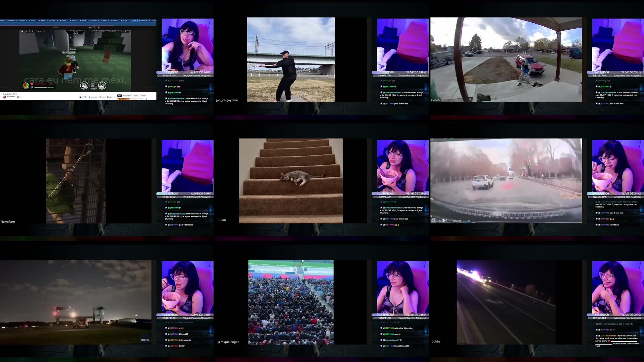
Task: Expand the notification settings chevron next to the bell
Action: pyautogui.click(x=20, y=97)
